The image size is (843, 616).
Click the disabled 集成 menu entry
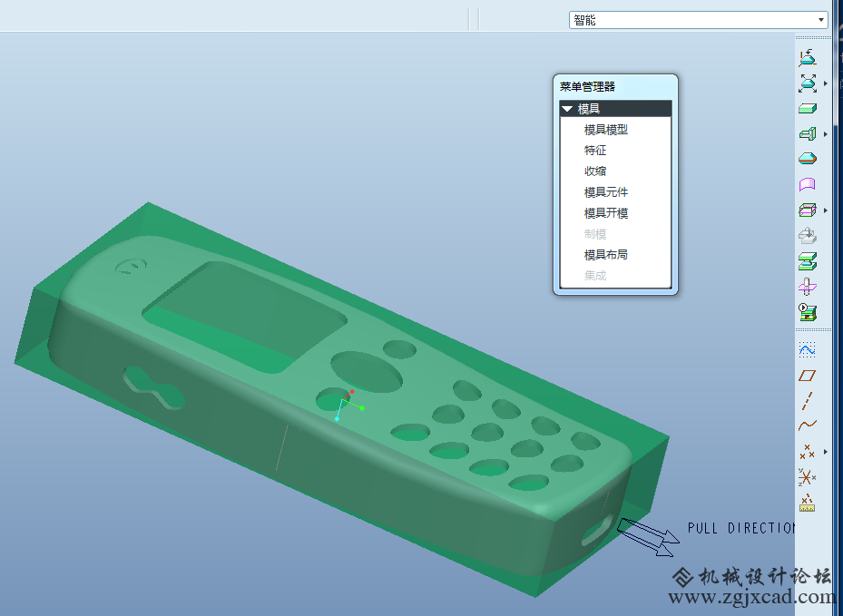click(x=595, y=276)
